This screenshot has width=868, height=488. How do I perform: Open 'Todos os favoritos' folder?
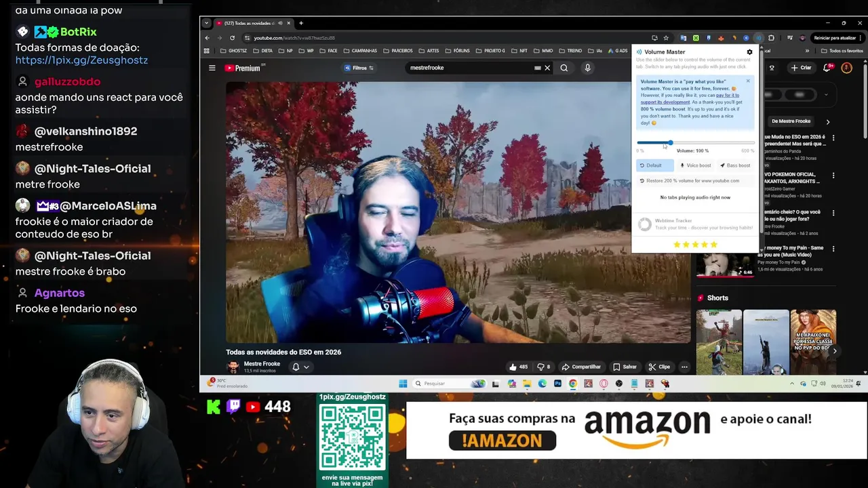(842, 51)
